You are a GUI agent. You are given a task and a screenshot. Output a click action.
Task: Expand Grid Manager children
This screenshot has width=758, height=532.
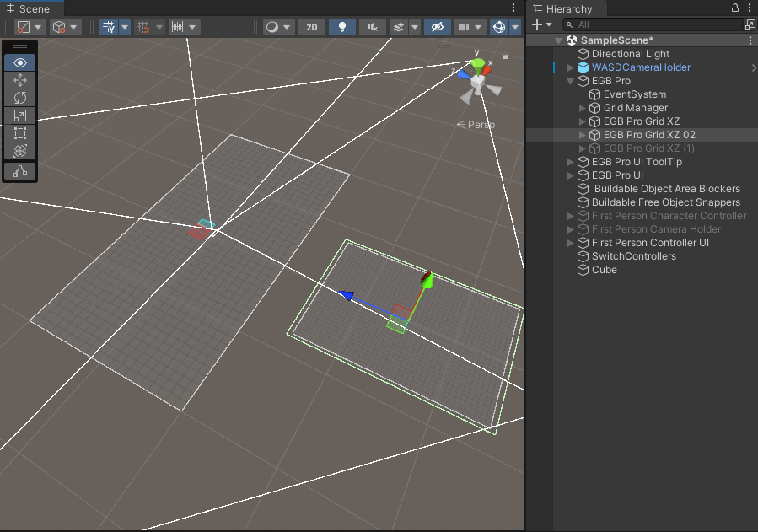pyautogui.click(x=582, y=108)
